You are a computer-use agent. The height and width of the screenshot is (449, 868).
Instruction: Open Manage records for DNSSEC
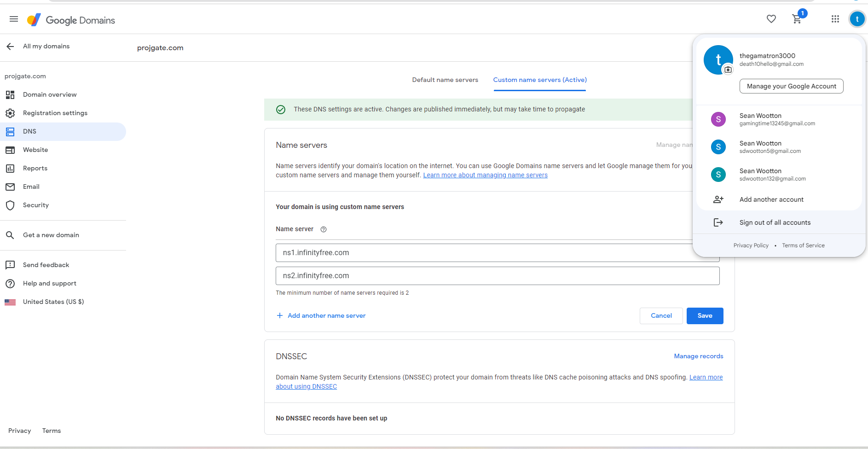point(698,356)
